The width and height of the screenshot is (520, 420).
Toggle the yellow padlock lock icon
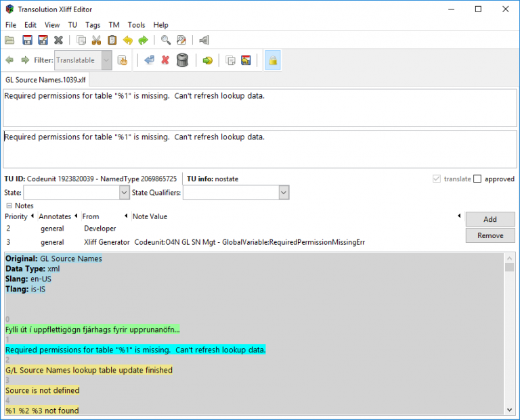tap(273, 60)
